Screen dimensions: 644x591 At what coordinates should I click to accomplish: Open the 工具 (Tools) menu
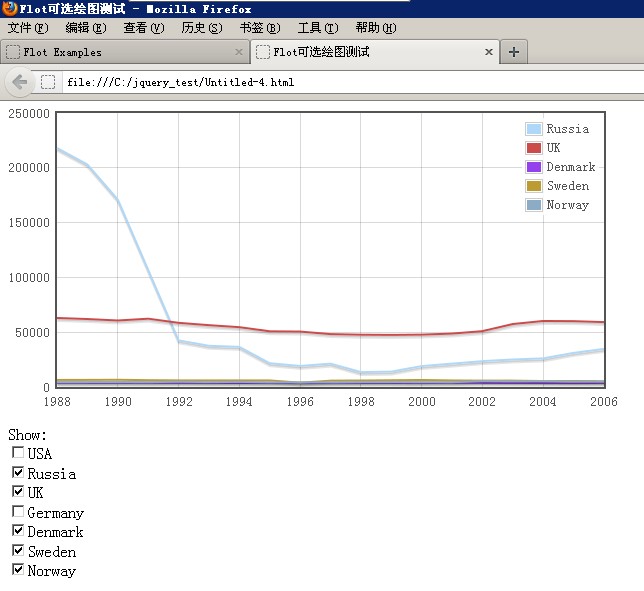tap(317, 28)
